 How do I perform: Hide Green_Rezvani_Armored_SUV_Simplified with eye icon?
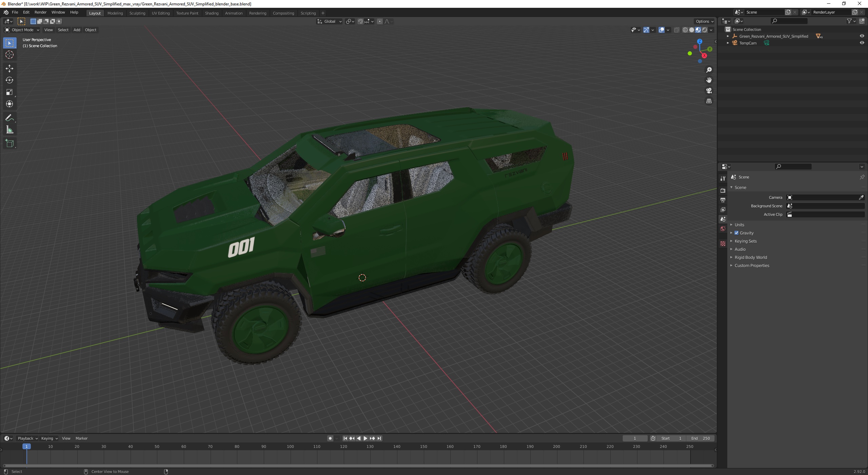(862, 36)
